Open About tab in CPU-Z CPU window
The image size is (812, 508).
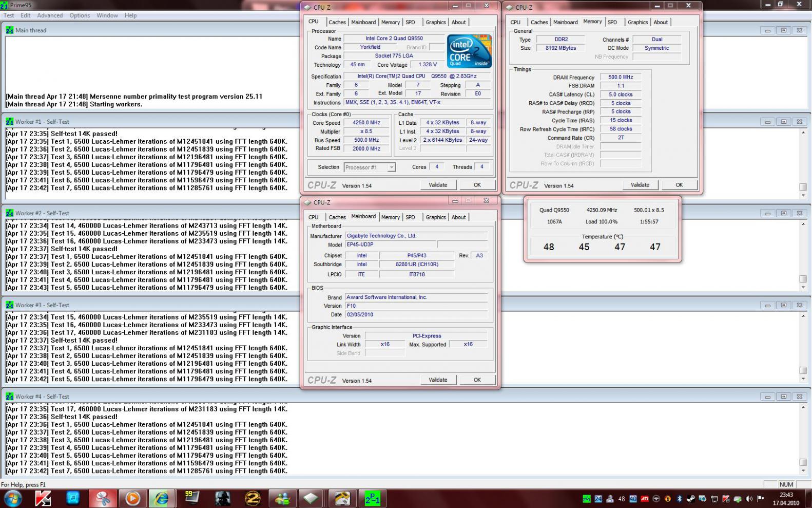point(458,22)
